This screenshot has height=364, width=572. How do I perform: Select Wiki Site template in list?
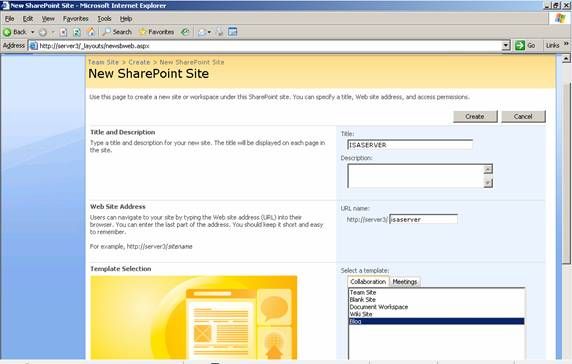tap(361, 314)
